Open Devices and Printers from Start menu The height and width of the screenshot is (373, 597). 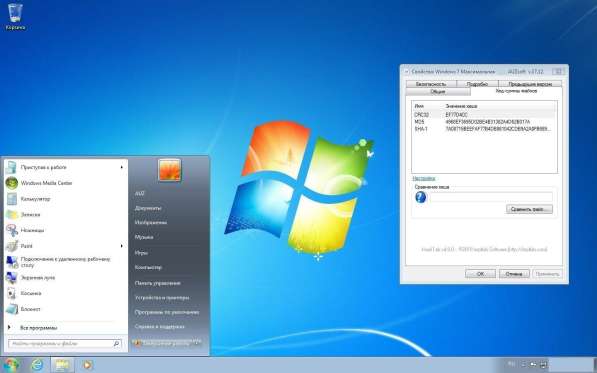click(162, 298)
